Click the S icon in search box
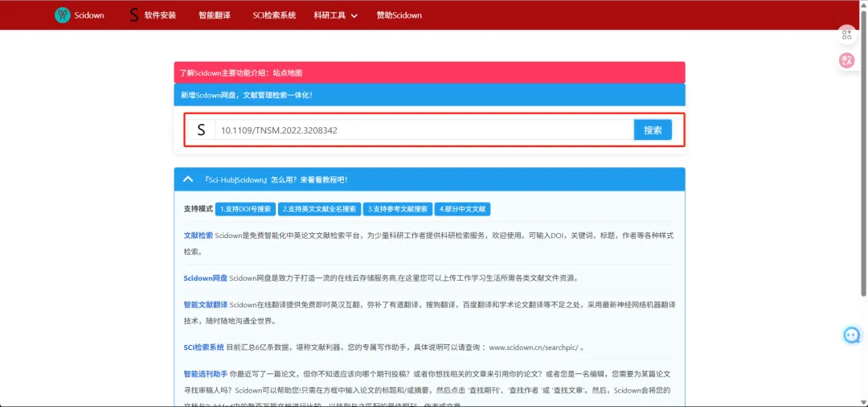The height and width of the screenshot is (407, 868). coord(202,130)
